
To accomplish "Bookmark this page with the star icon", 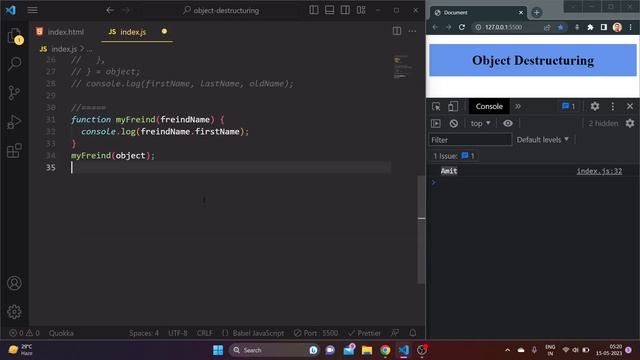I will [560, 27].
